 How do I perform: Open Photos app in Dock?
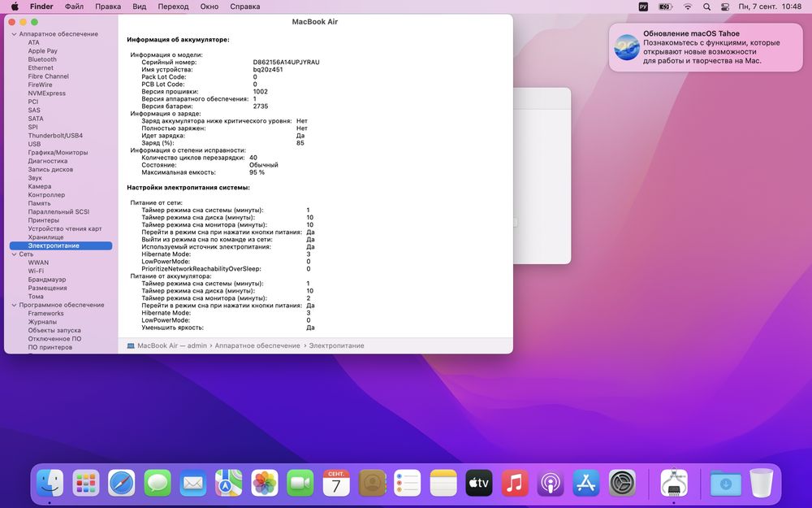point(264,483)
